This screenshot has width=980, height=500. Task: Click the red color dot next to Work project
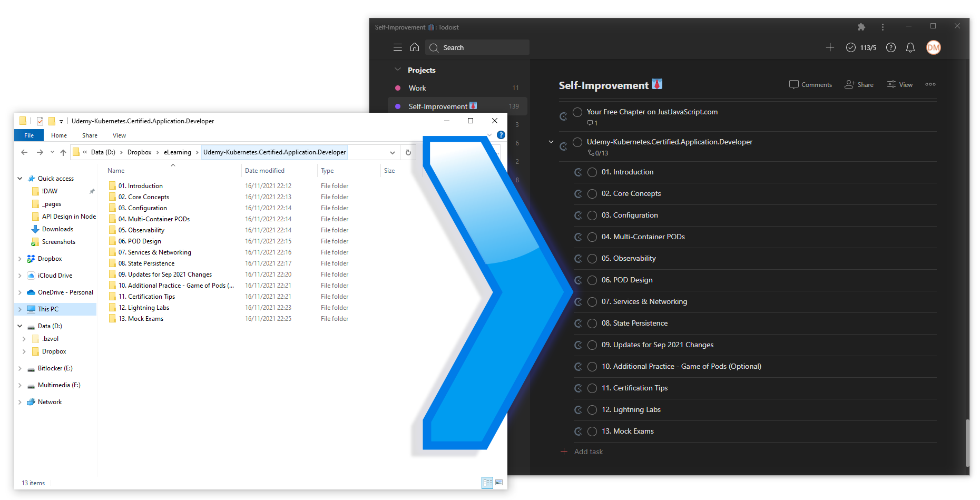coord(398,87)
